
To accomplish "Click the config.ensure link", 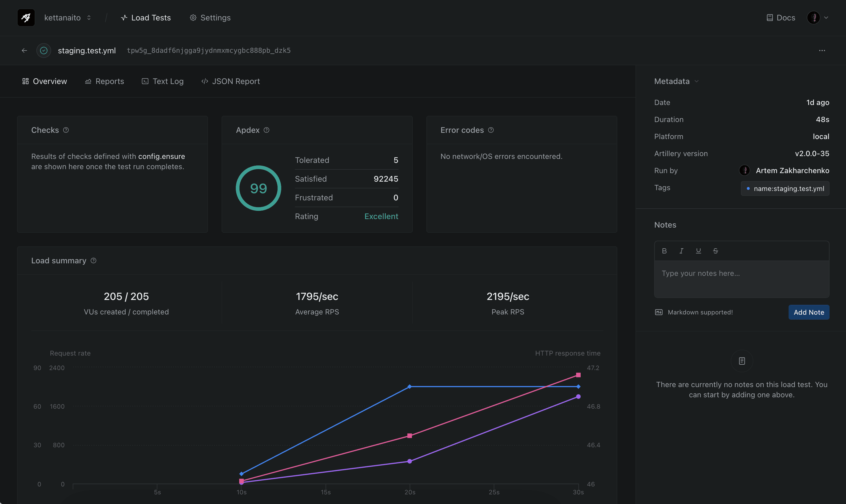I will [x=161, y=156].
